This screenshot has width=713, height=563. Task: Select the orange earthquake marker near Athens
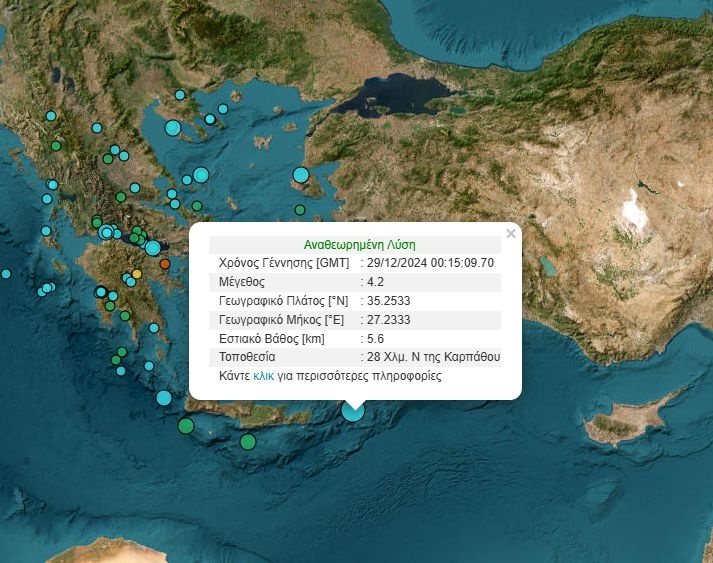click(165, 264)
